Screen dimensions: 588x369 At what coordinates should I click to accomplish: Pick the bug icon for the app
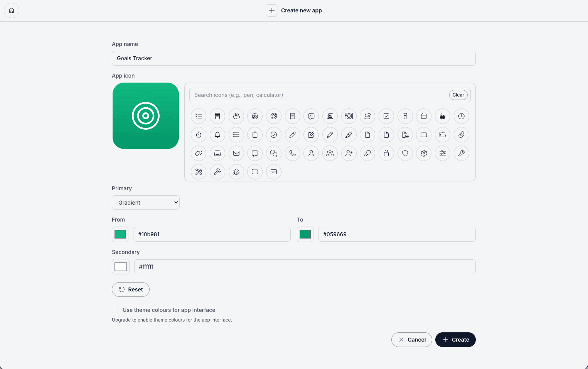click(236, 172)
